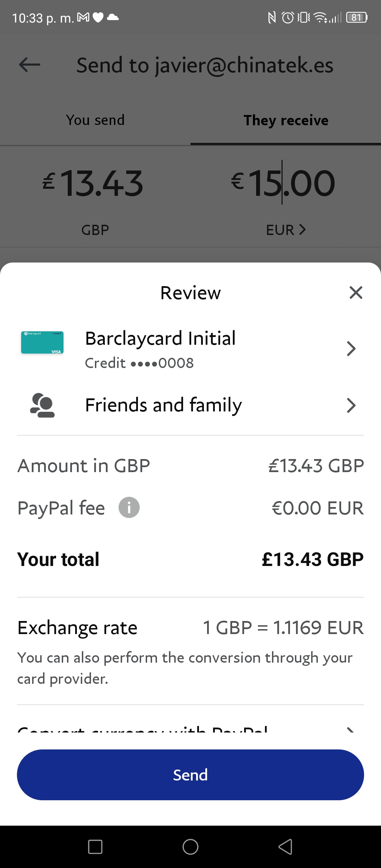This screenshot has height=868, width=381.
Task: Tap Android home circle icon
Action: coord(190,847)
